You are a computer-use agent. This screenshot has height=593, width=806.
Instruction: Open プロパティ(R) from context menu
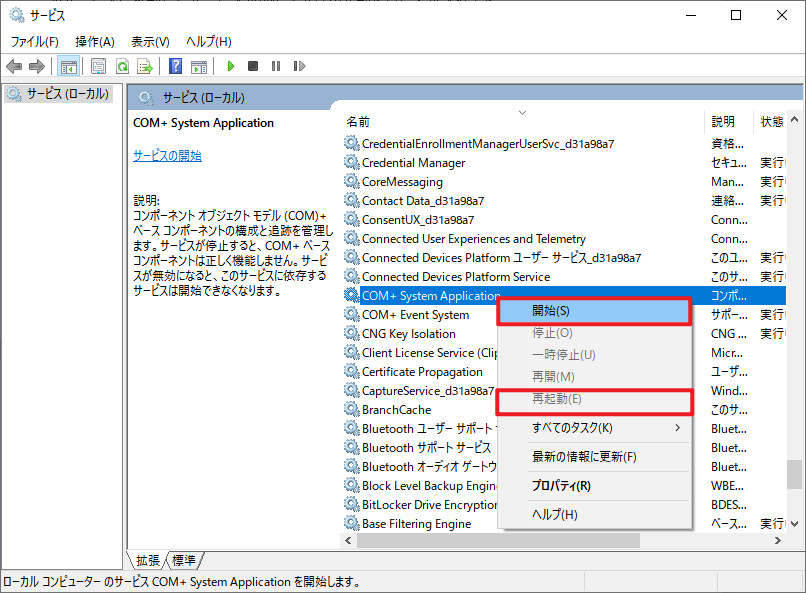(594, 486)
